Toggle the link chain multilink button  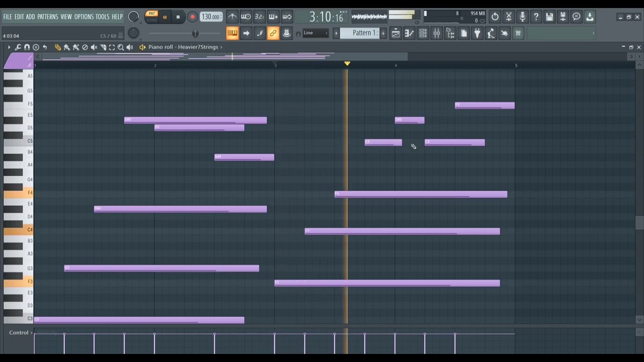pos(273,33)
